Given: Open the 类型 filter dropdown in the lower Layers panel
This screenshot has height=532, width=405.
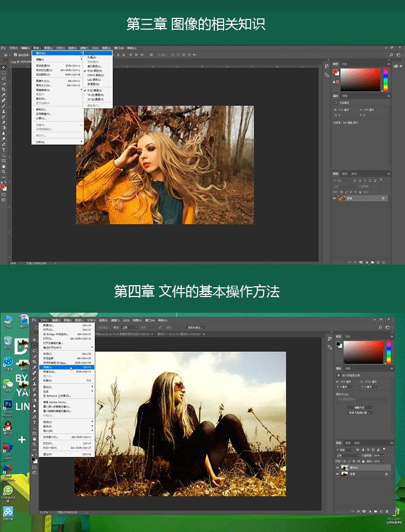Looking at the screenshot, I should (x=345, y=450).
